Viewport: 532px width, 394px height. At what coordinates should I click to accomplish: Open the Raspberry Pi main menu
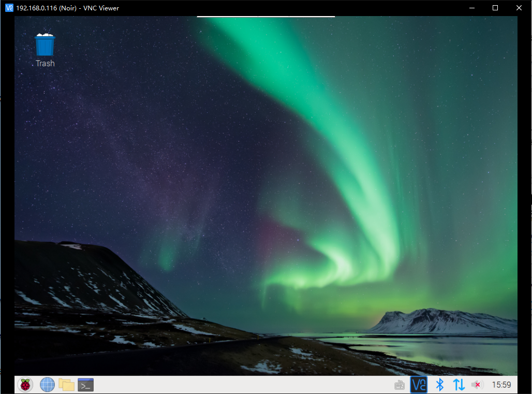(25, 385)
